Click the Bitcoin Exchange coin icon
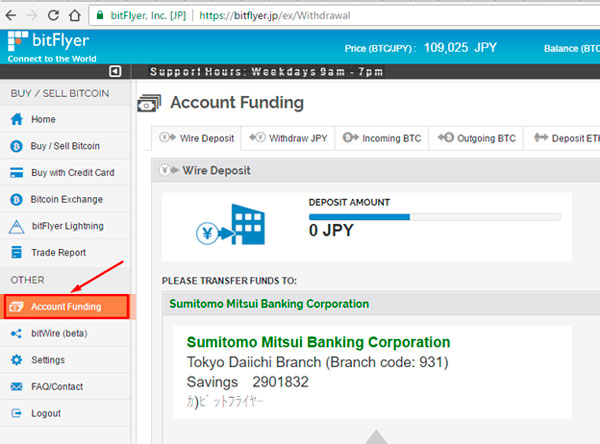 [16, 199]
